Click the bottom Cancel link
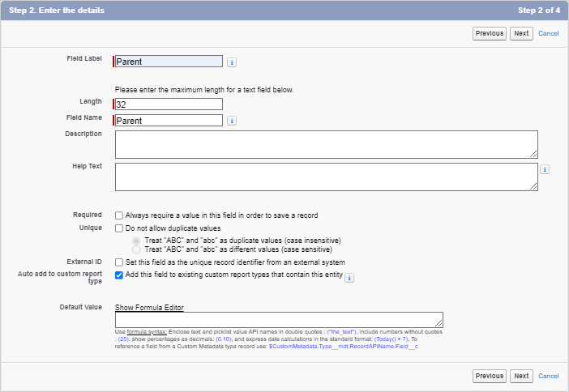Screen dimensions: 569x392 (x=548, y=376)
